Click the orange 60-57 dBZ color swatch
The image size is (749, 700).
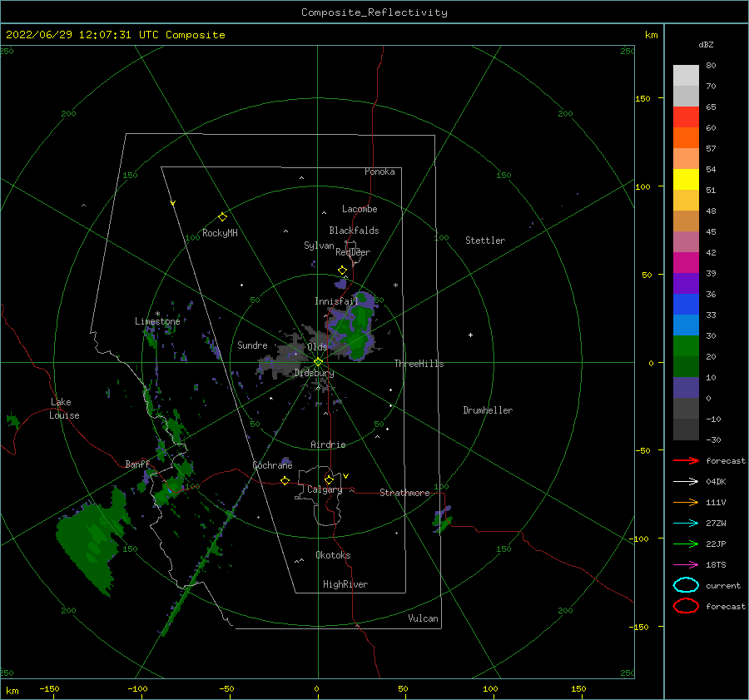pyautogui.click(x=686, y=138)
